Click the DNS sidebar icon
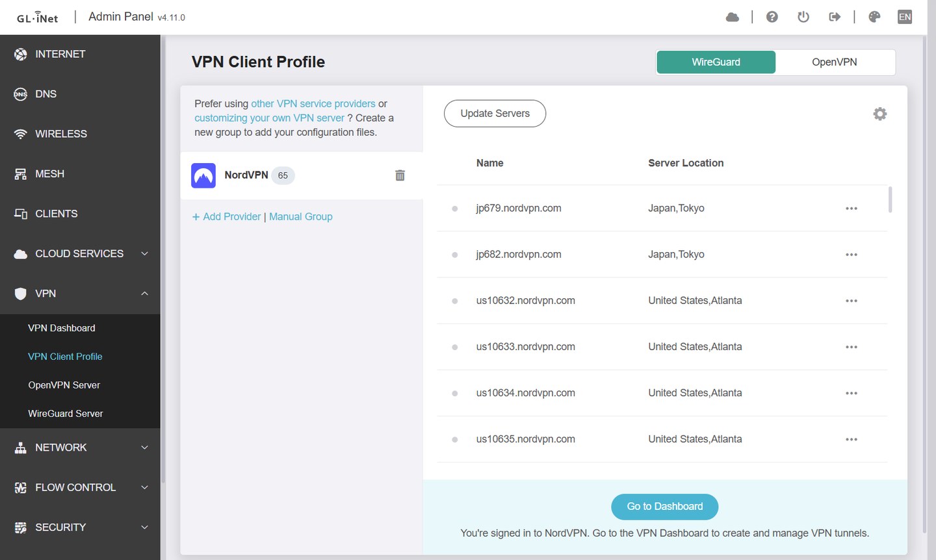Image resolution: width=936 pixels, height=560 pixels. click(x=21, y=94)
